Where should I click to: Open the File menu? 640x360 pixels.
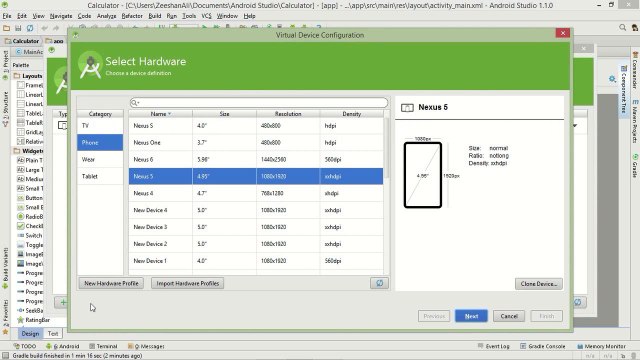(7, 16)
